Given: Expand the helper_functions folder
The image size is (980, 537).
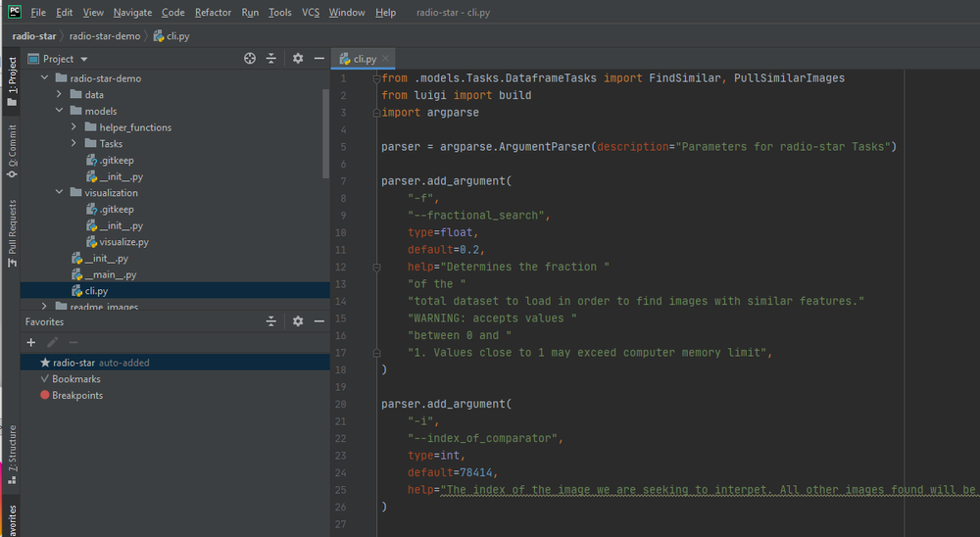Looking at the screenshot, I should pos(73,127).
